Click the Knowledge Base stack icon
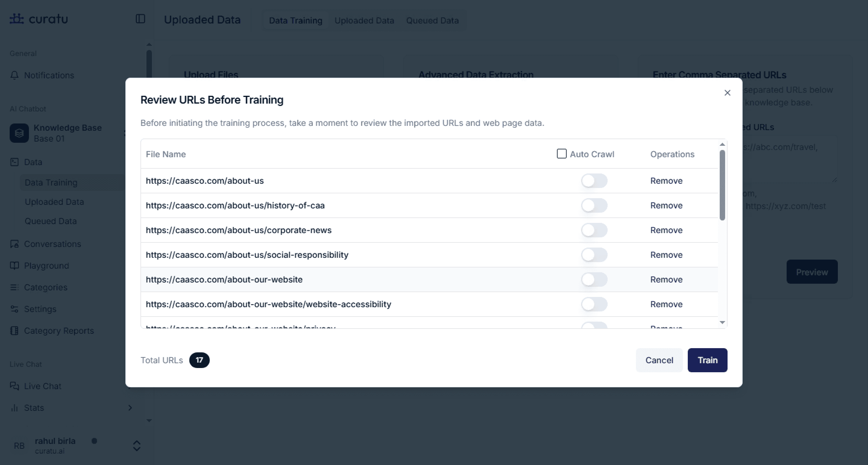This screenshot has width=868, height=465. 19,133
